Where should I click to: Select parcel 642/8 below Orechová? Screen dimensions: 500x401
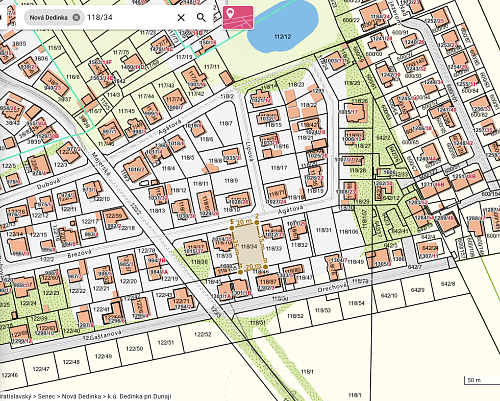[x=447, y=284]
